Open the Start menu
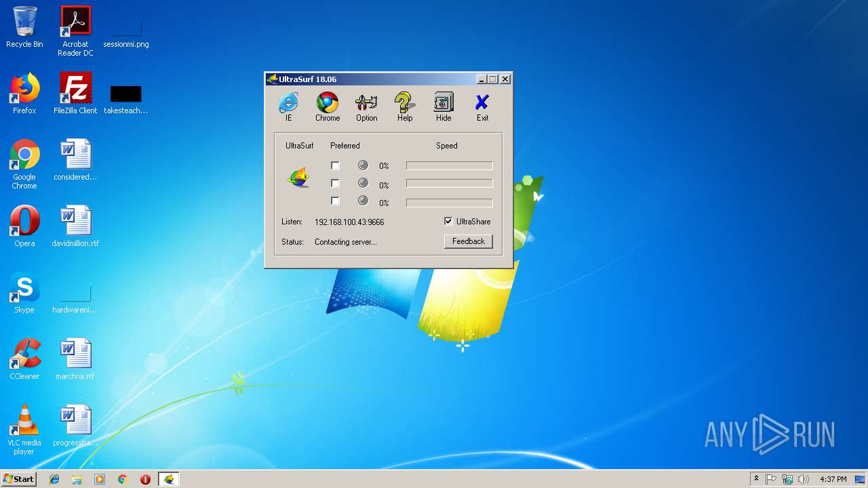 (18, 479)
